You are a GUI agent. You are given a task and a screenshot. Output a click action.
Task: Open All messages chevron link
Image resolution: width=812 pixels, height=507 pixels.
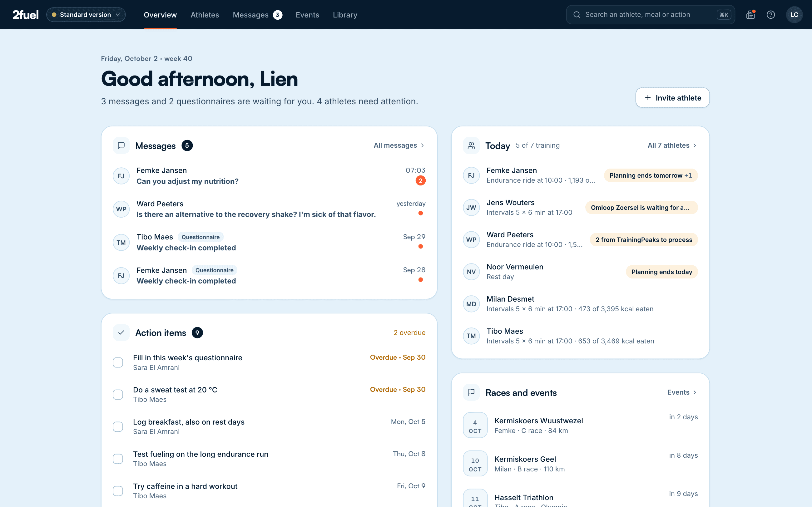[x=399, y=145]
